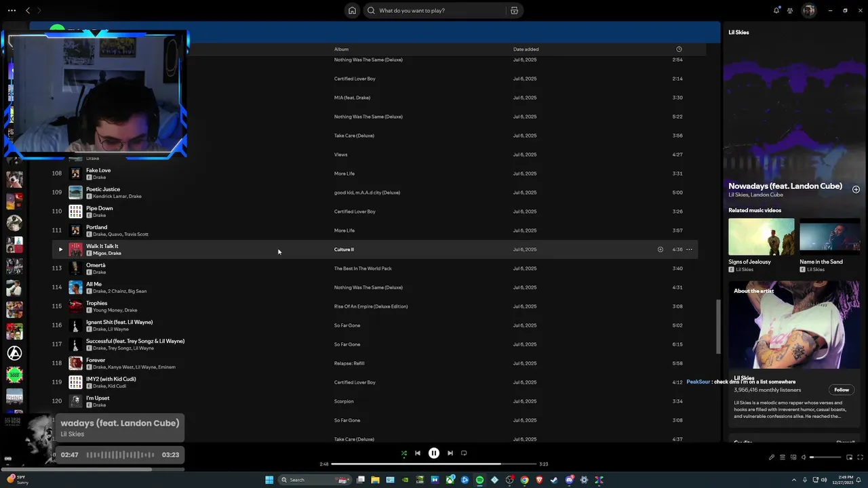The width and height of the screenshot is (868, 488).
Task: Select the Pipe Down track row
Action: (x=374, y=211)
